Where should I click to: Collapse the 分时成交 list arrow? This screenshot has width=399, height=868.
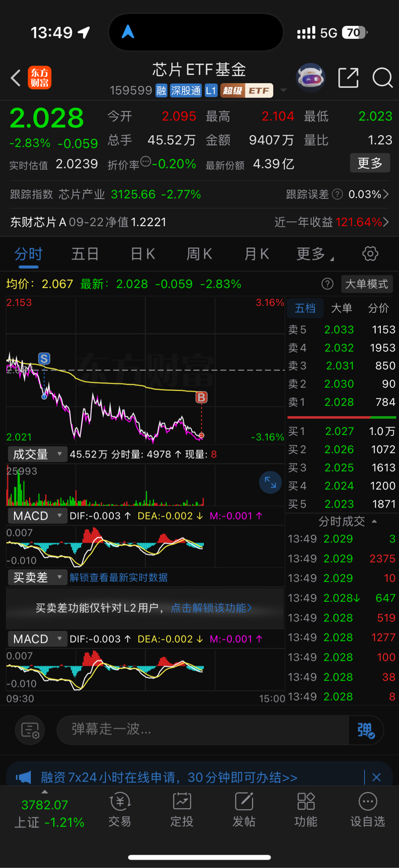coord(375,521)
